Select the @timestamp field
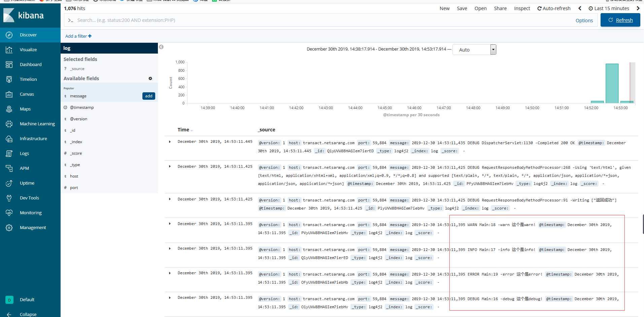644x317 pixels. [x=82, y=107]
